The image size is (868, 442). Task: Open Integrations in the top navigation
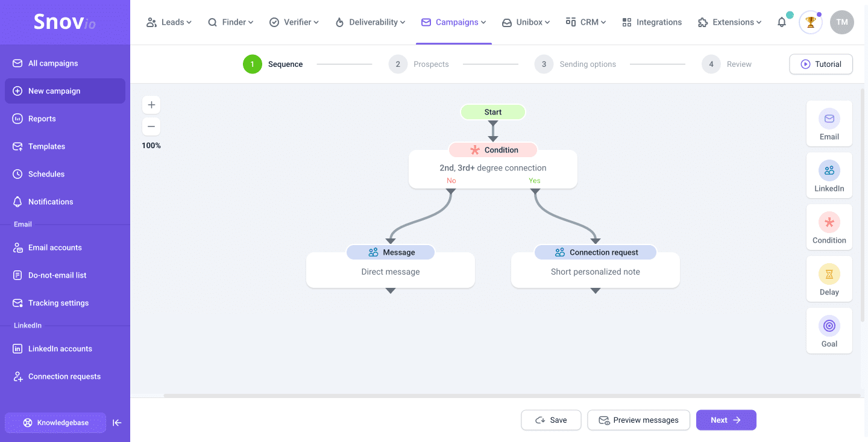652,22
